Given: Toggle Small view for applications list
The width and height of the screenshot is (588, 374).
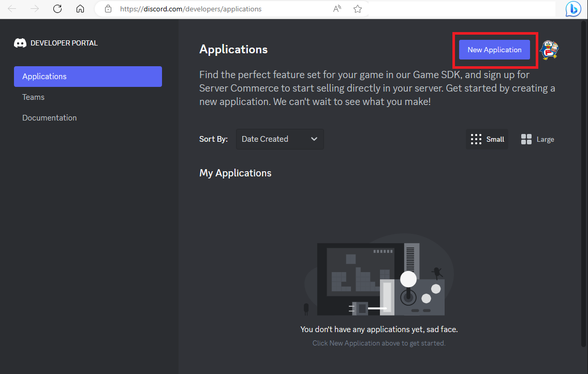Looking at the screenshot, I should (487, 139).
